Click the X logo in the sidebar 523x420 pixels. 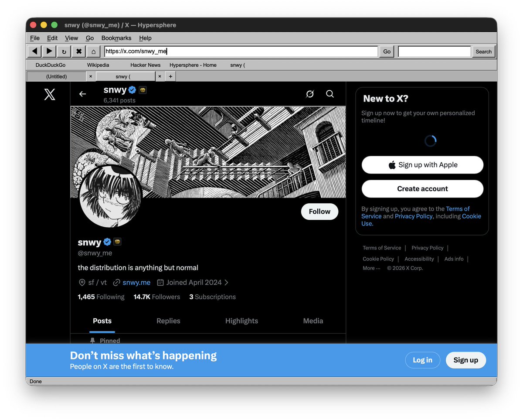[50, 94]
